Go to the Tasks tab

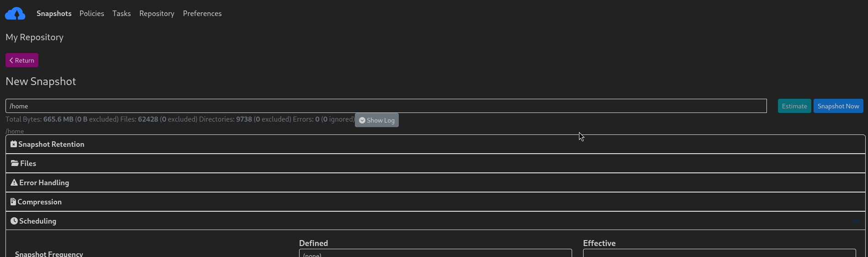122,14
